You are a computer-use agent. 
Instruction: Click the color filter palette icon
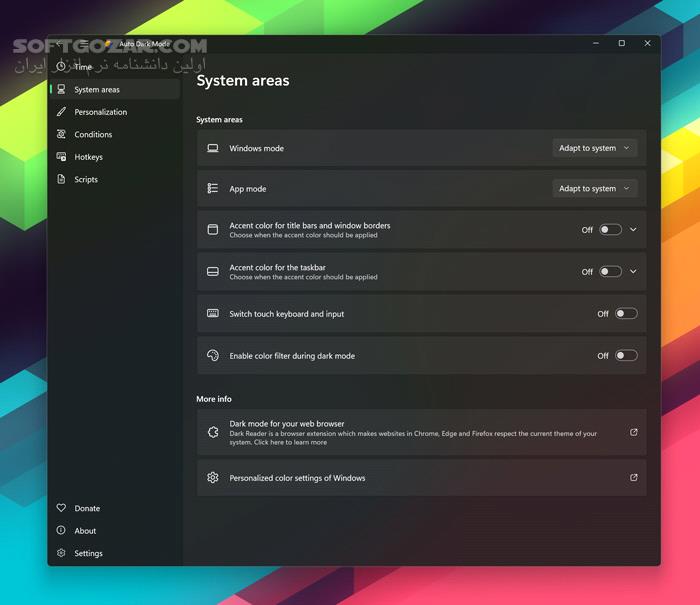click(x=213, y=355)
